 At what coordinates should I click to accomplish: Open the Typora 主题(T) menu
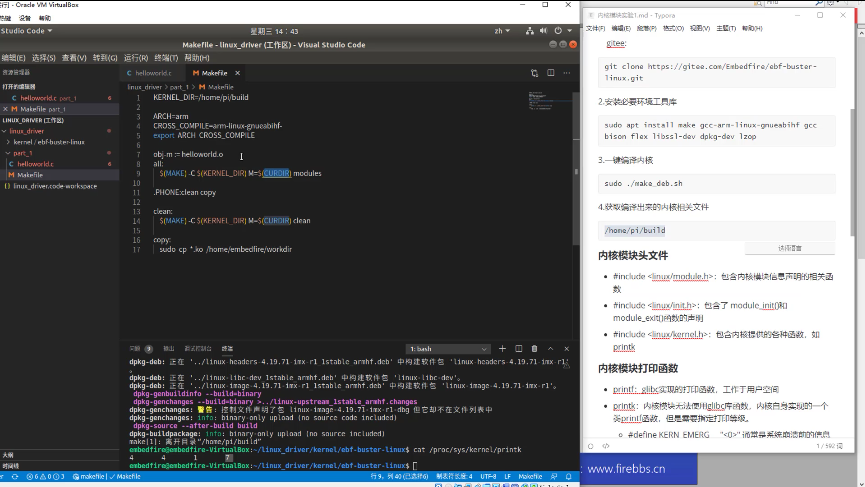(726, 28)
